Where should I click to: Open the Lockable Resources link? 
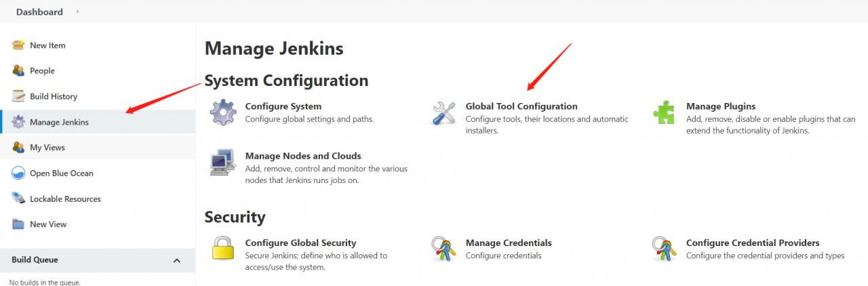[65, 199]
